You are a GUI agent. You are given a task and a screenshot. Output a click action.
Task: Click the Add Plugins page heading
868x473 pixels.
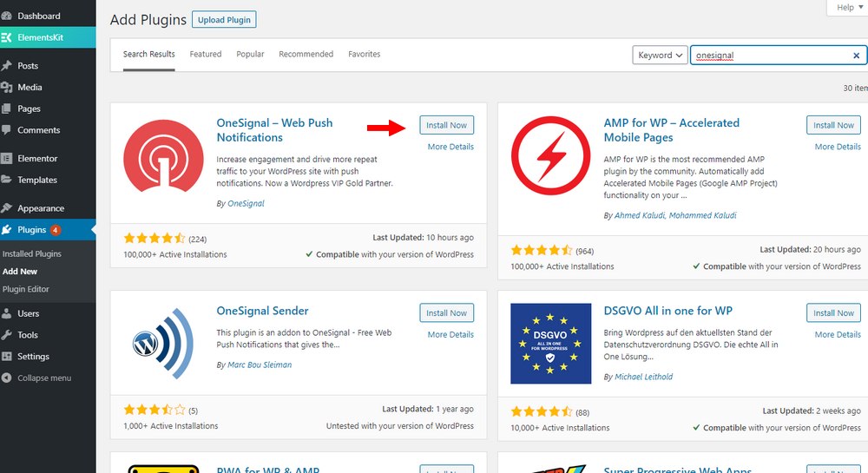pyautogui.click(x=148, y=20)
